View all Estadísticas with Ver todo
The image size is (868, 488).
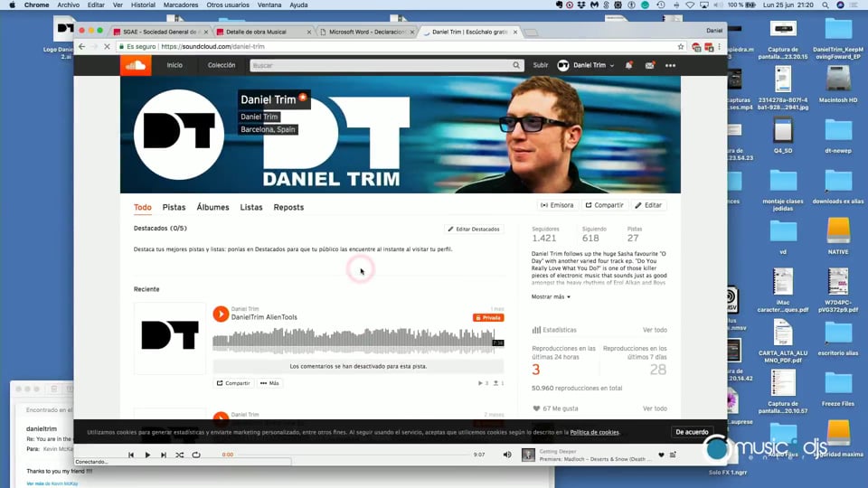tap(655, 330)
